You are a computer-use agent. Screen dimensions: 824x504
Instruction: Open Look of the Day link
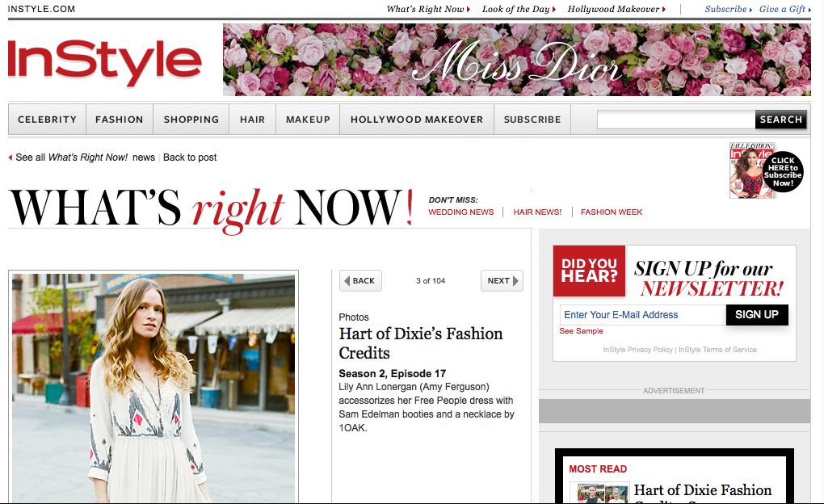click(x=519, y=9)
